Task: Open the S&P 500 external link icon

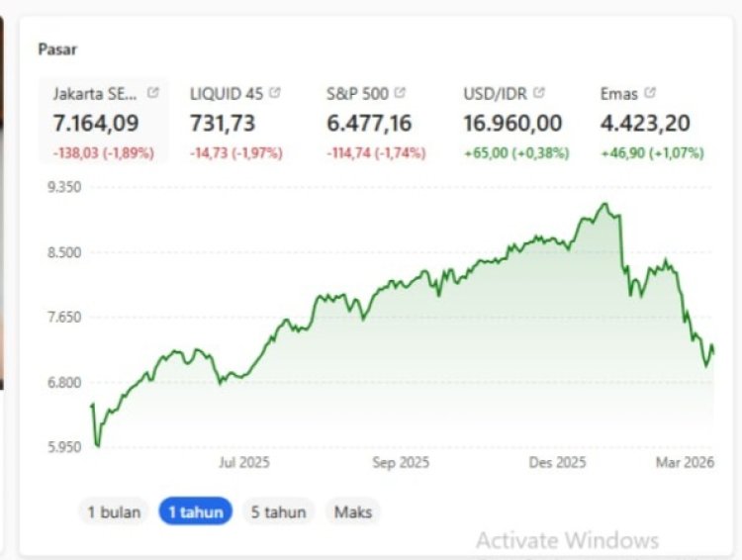Action: click(x=399, y=93)
